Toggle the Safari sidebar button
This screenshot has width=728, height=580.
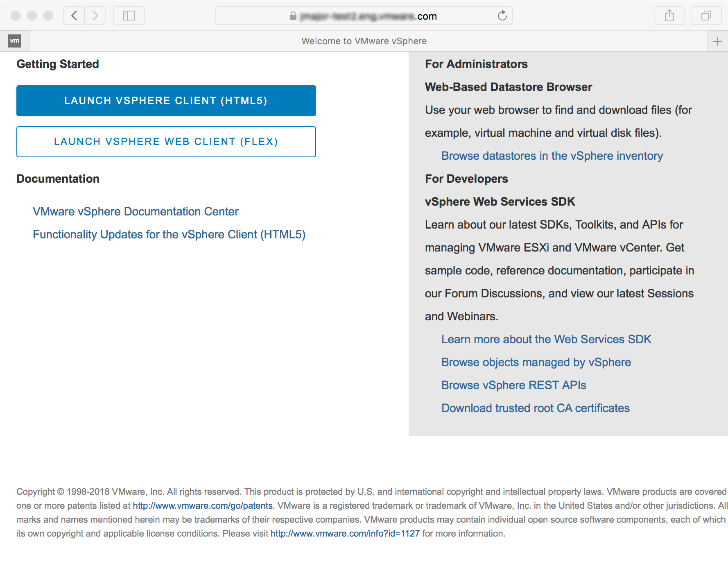click(x=129, y=16)
